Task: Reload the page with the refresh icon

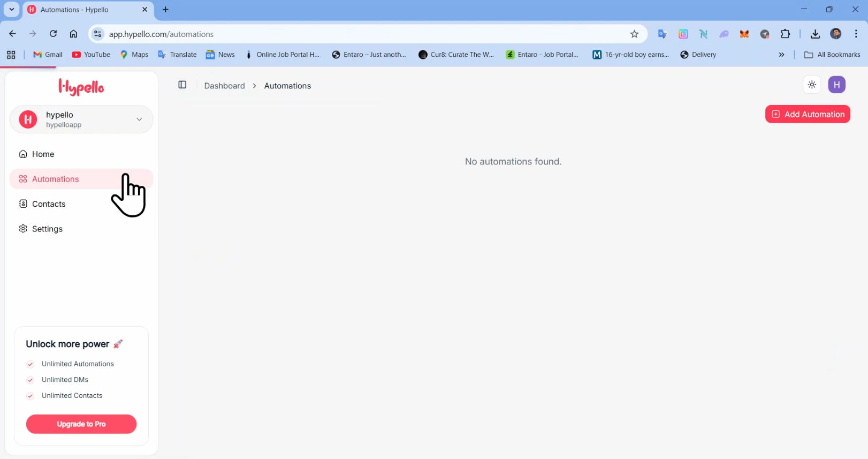Action: [x=53, y=34]
